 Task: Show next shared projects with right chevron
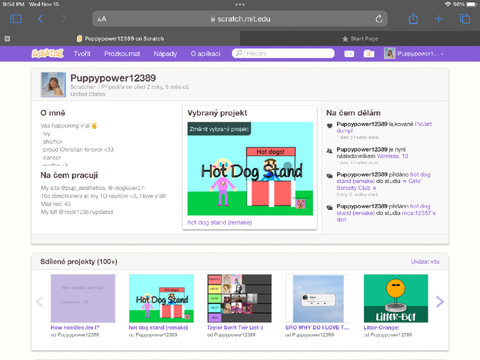point(440,302)
